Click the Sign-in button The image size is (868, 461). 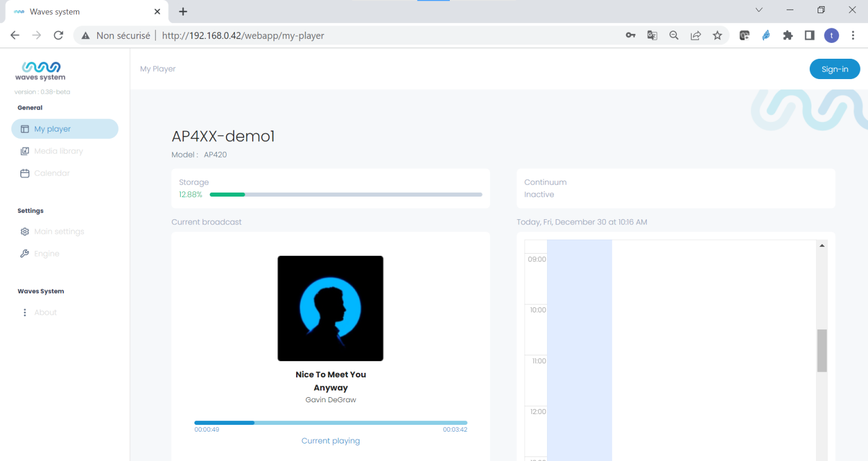(x=834, y=69)
